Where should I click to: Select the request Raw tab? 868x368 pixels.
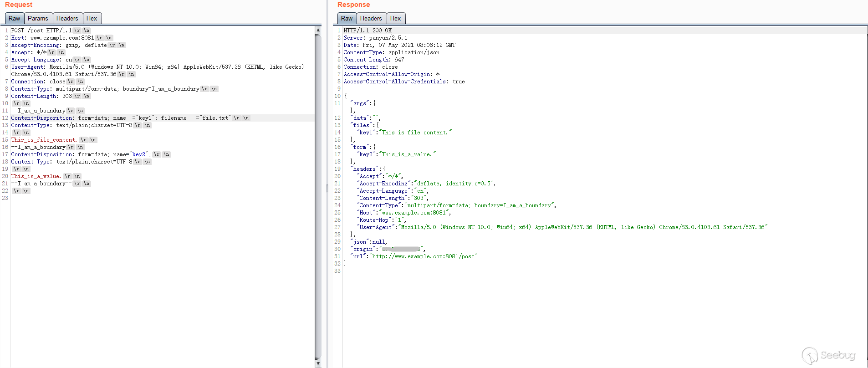point(15,19)
